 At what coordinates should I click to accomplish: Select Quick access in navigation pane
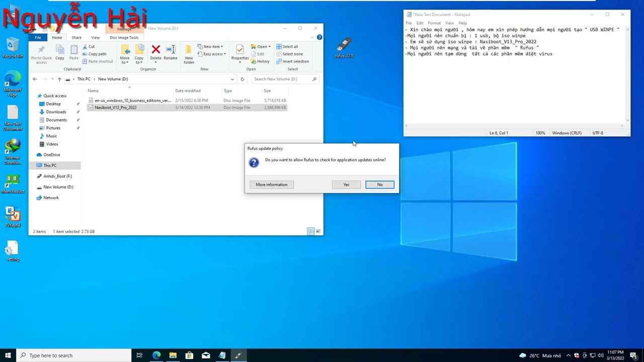[55, 96]
